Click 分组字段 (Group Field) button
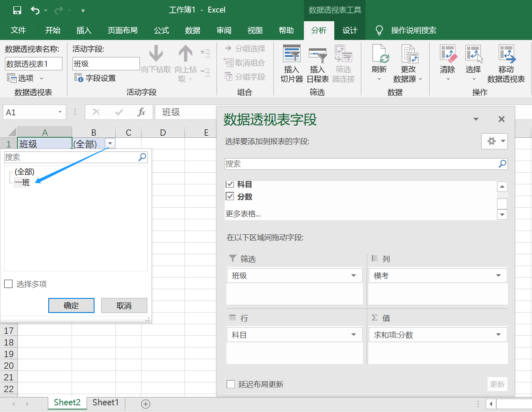This screenshot has width=532, height=412. 245,77
